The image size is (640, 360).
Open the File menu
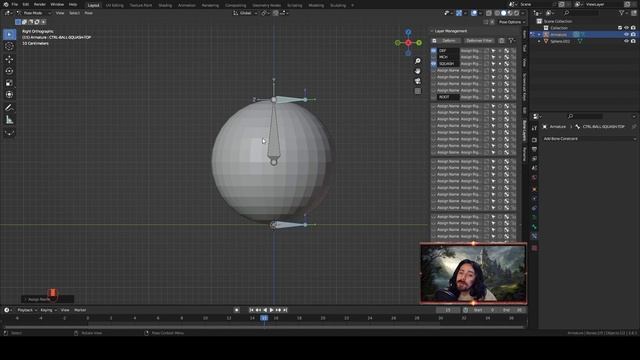[15, 4]
